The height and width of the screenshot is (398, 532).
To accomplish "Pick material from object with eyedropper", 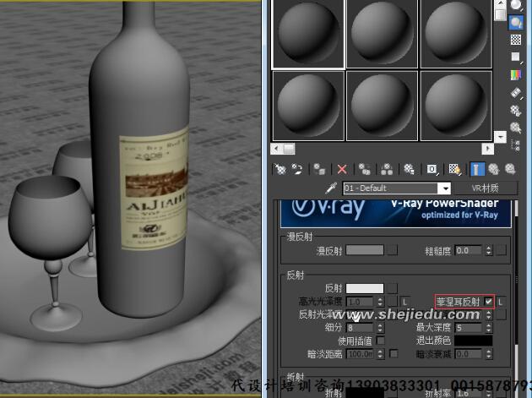I will pyautogui.click(x=332, y=188).
